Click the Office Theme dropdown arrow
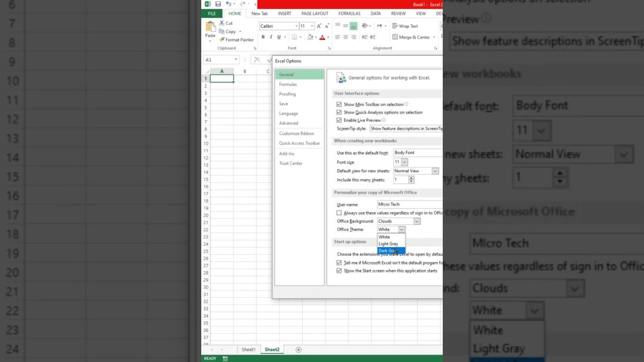Screen dimensions: 644x362 401,229
